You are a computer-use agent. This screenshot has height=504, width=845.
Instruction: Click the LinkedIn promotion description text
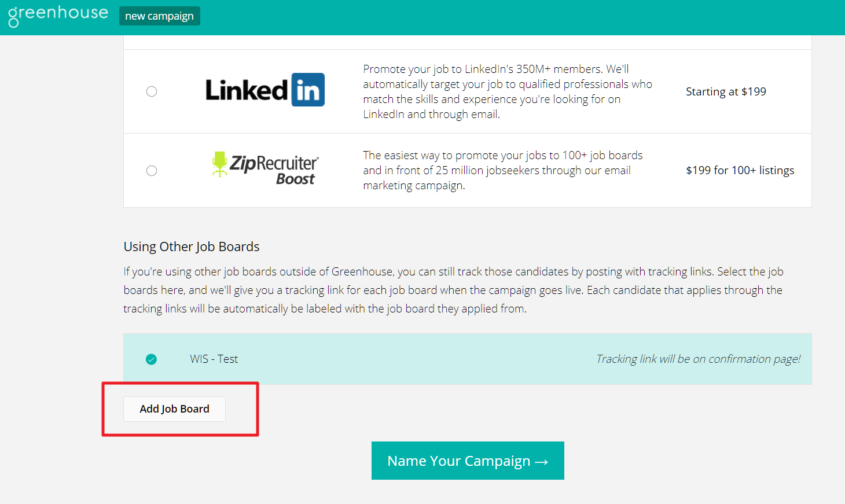507,92
